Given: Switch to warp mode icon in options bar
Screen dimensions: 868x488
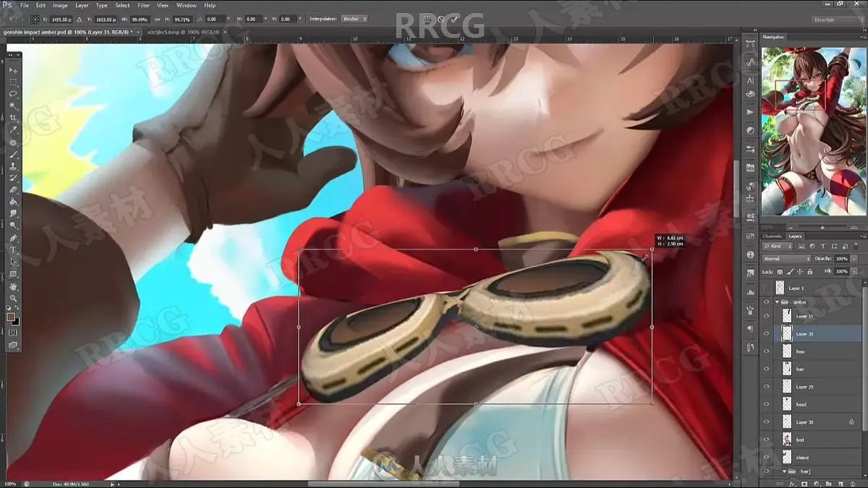Looking at the screenshot, I should pos(427,19).
